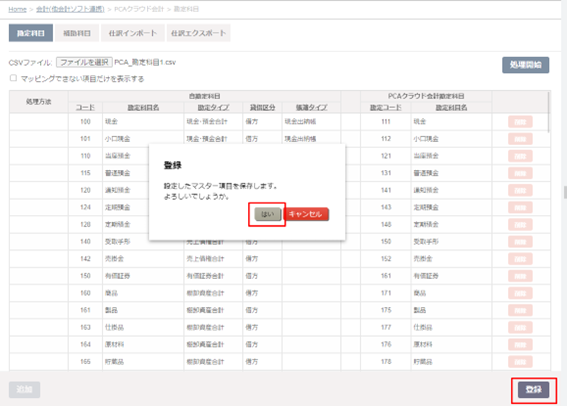Click delete button in the 小口現金 row
Screen dimensions: 567x406
point(520,139)
